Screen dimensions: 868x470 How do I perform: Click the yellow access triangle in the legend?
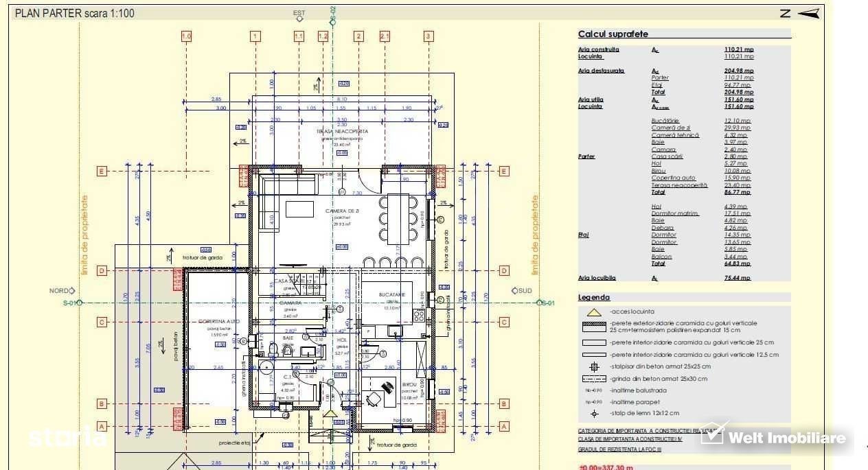coord(594,312)
